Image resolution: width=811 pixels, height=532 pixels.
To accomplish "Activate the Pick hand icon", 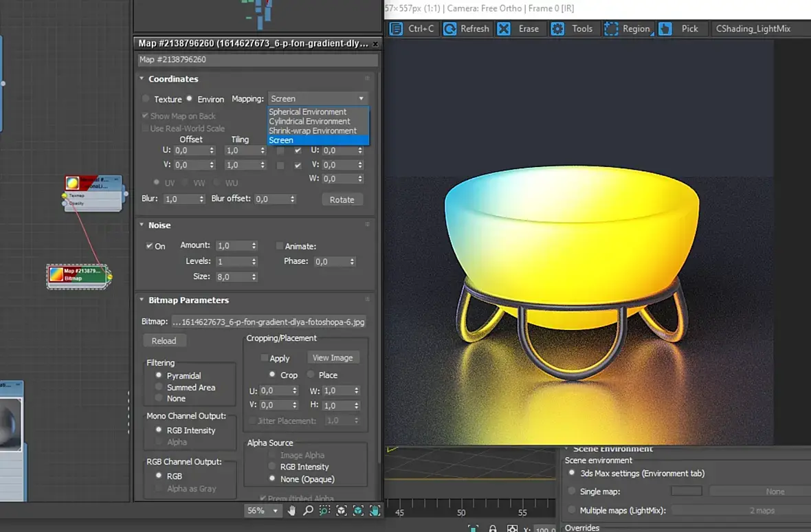I will coord(665,29).
